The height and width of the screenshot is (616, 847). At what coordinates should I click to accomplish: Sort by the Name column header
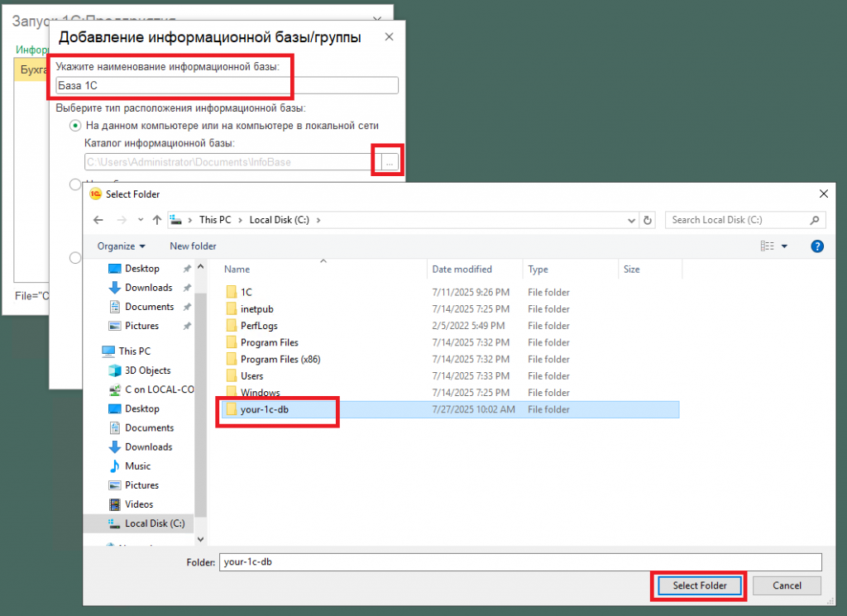coord(237,269)
